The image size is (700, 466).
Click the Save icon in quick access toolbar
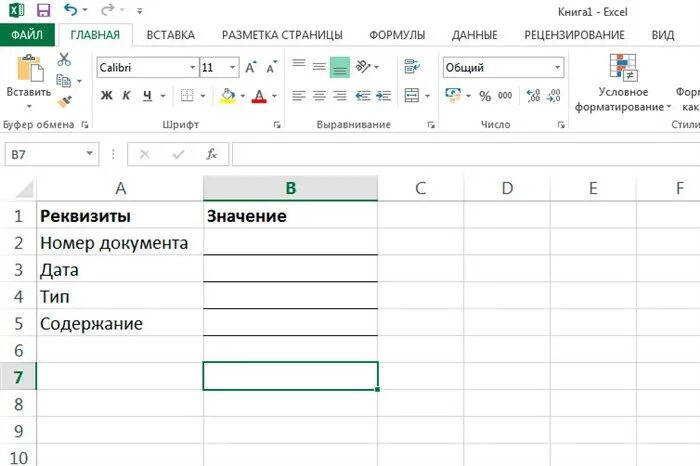(x=43, y=10)
